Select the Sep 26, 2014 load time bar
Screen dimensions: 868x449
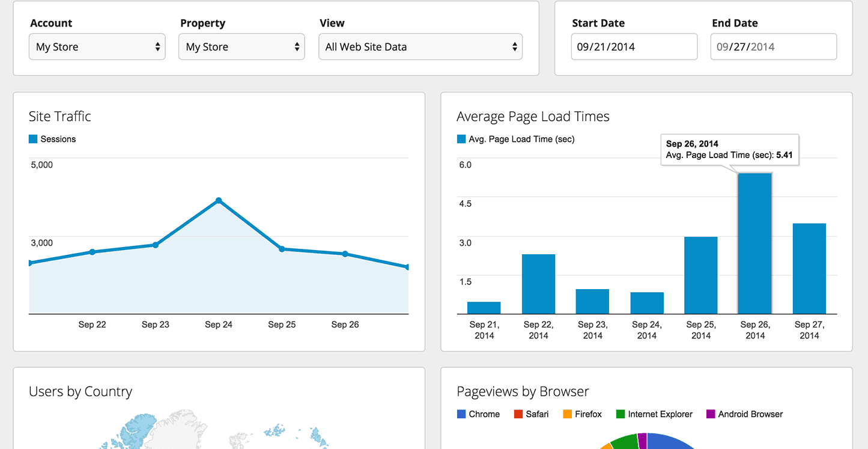(x=754, y=243)
